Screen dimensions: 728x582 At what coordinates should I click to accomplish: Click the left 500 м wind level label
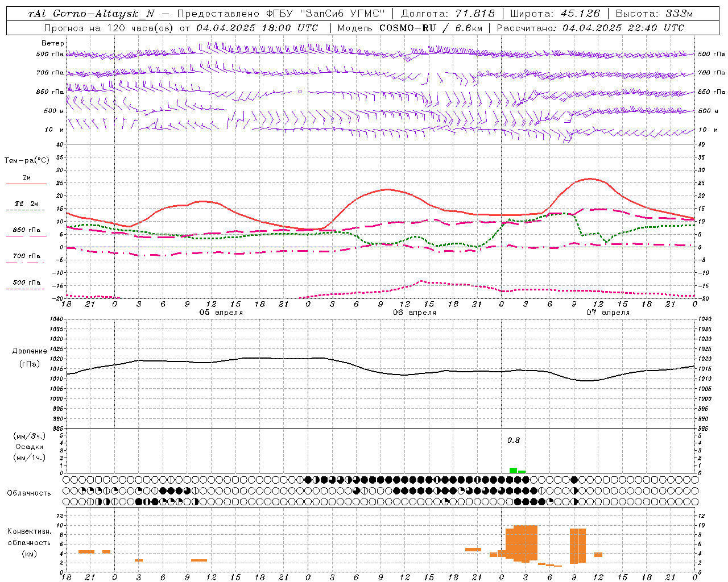point(54,111)
